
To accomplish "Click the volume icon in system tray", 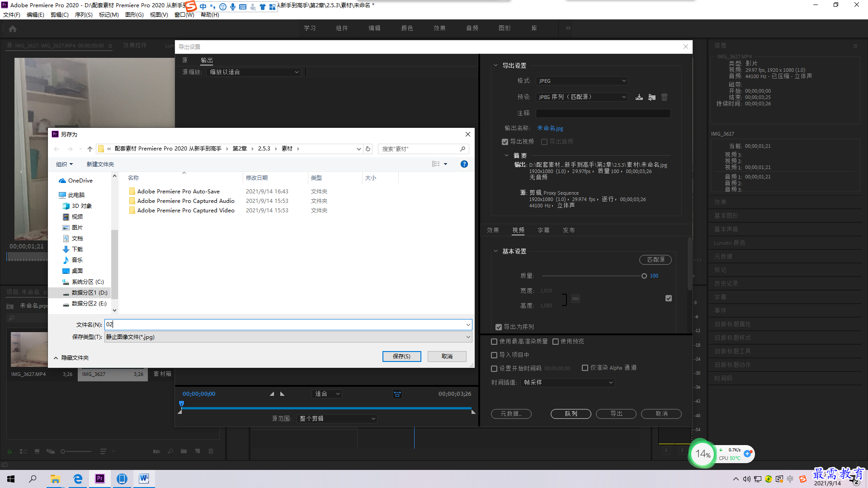I will [746, 479].
